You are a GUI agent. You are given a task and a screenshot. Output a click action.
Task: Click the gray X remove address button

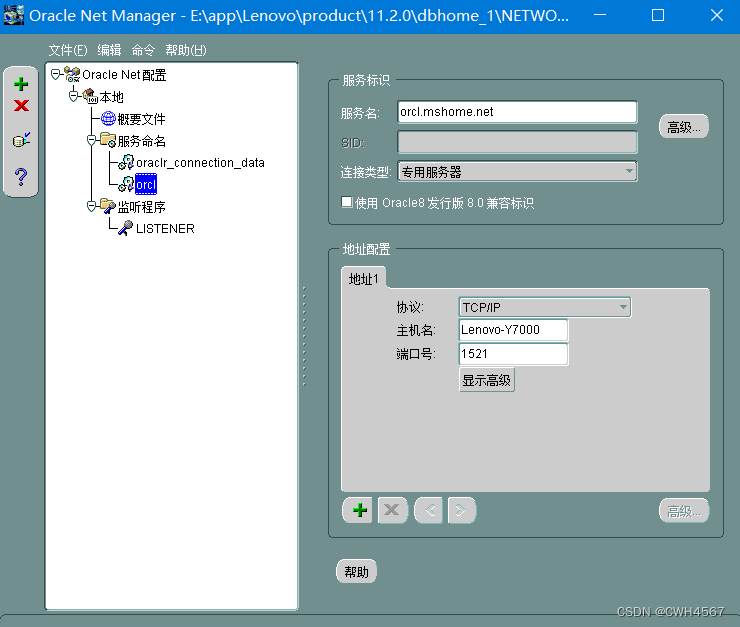point(392,510)
